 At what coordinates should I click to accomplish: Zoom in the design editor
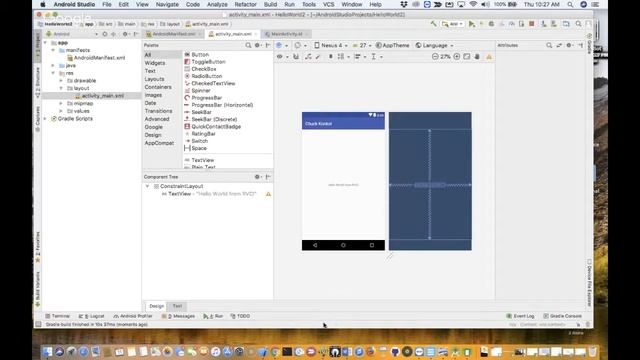tap(457, 57)
